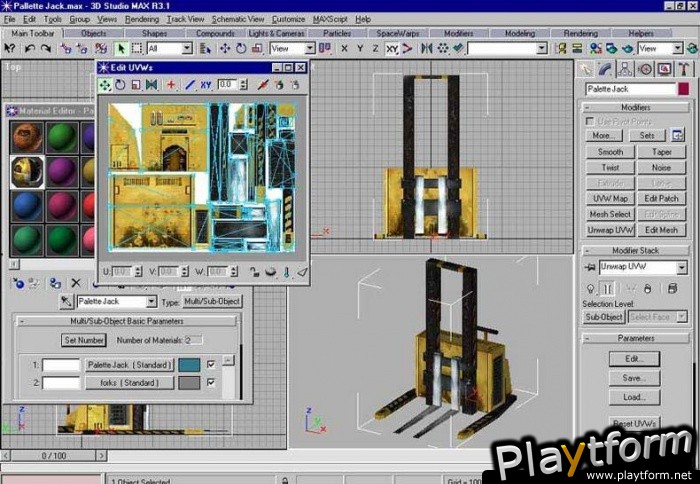This screenshot has width=700, height=484.
Task: Click the material 1 name input field
Action: [61, 365]
